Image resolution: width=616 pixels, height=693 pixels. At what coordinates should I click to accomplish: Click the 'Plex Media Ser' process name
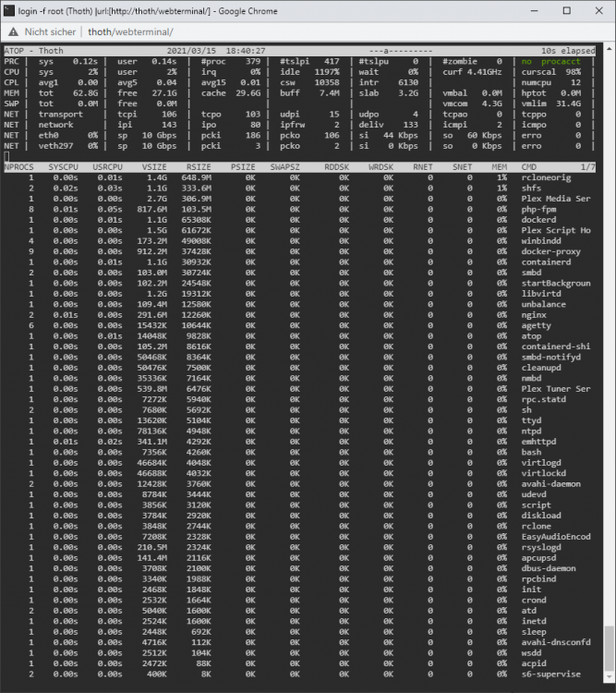pos(556,199)
